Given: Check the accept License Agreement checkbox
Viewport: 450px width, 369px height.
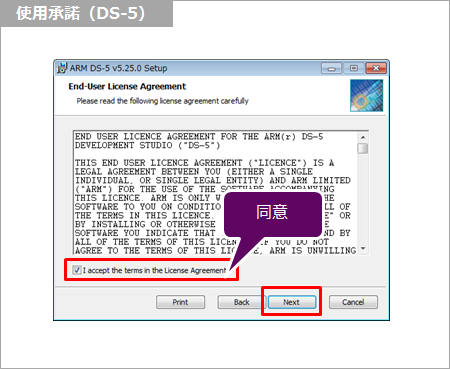Looking at the screenshot, I should (77, 270).
